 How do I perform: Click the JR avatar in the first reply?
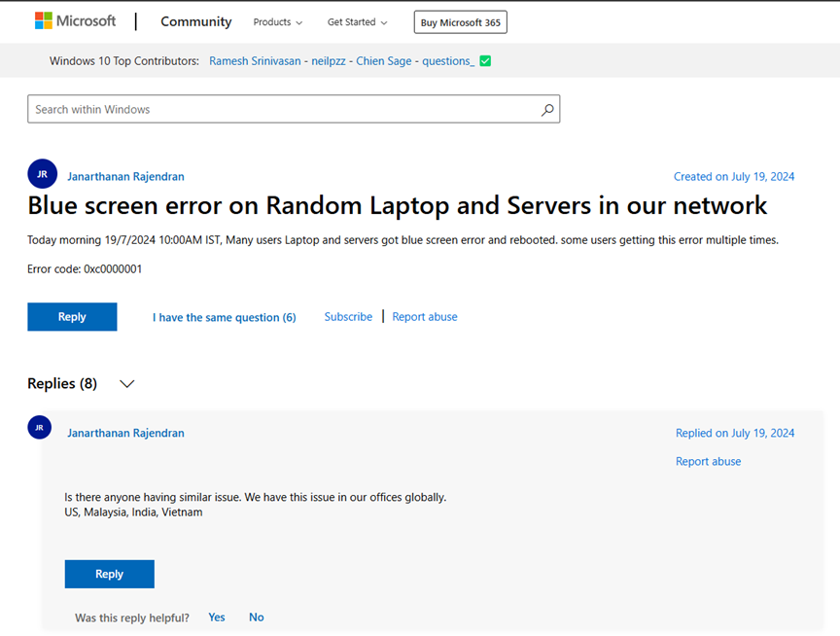[40, 427]
